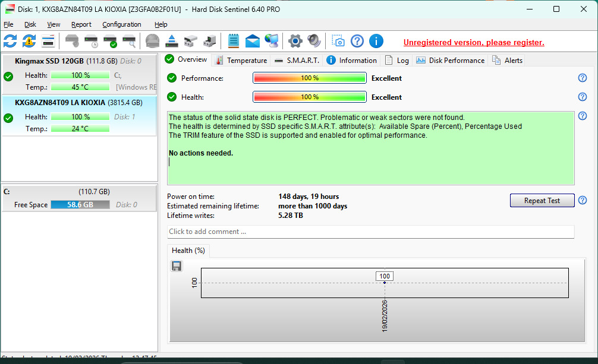This screenshot has width=598, height=364.
Task: Click the more than 1000 days value
Action: 313,206
